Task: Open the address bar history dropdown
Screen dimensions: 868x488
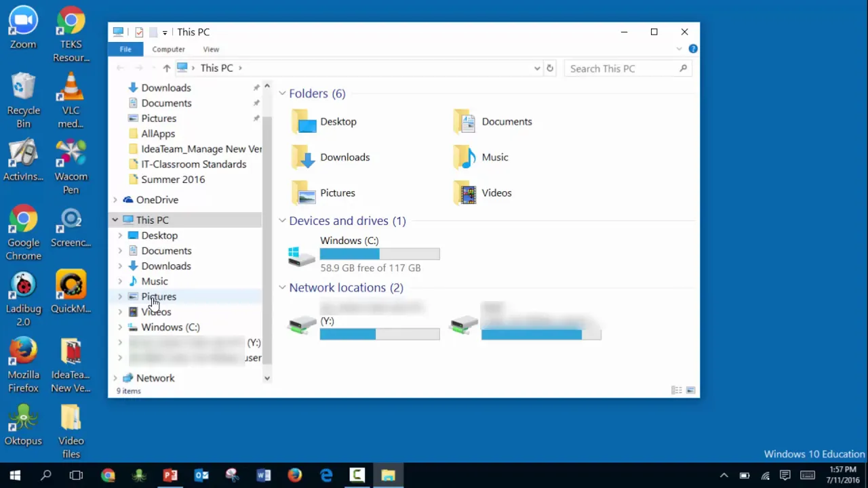Action: coord(537,68)
